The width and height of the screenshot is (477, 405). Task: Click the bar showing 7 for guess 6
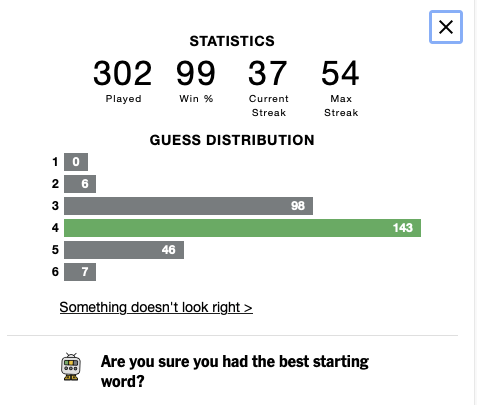80,272
